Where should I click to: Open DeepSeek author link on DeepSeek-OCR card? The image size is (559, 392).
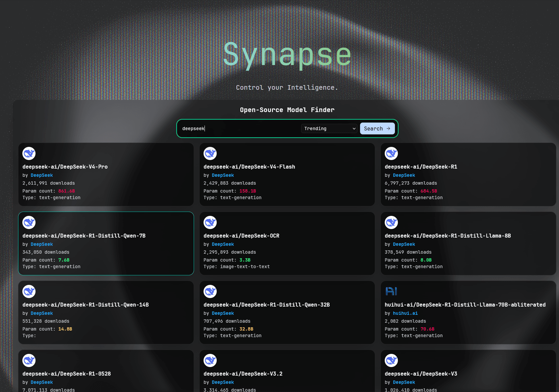(223, 244)
